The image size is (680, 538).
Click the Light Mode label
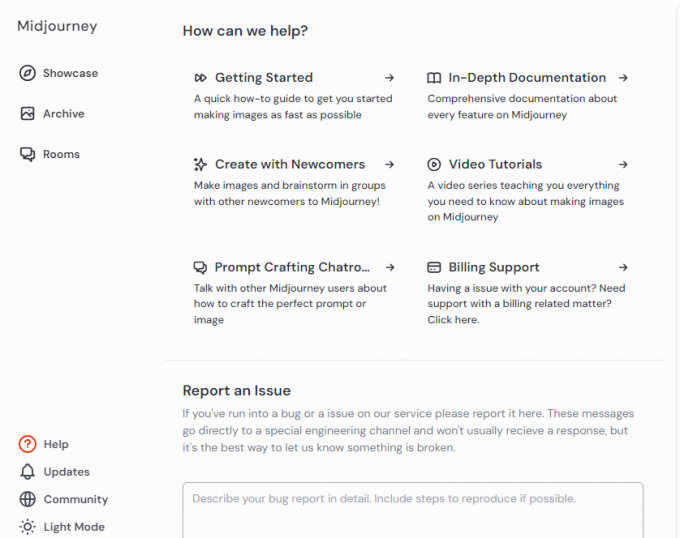coord(74,527)
